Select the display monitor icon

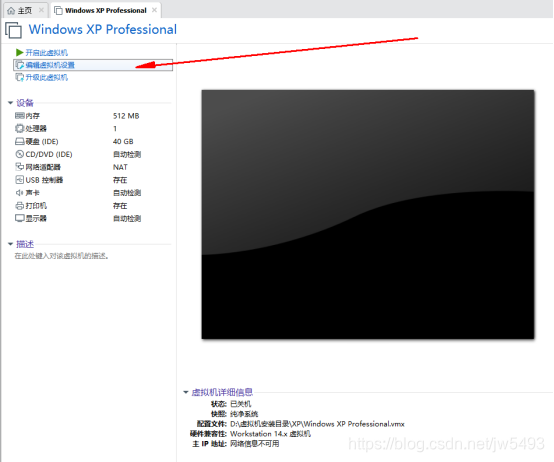click(19, 218)
